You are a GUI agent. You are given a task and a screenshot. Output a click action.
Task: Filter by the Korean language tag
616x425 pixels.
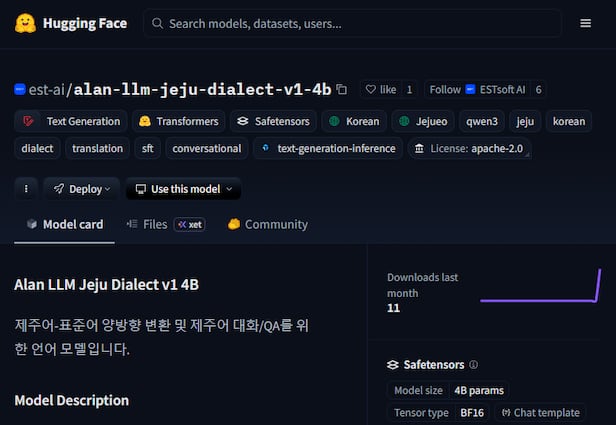[x=354, y=121]
